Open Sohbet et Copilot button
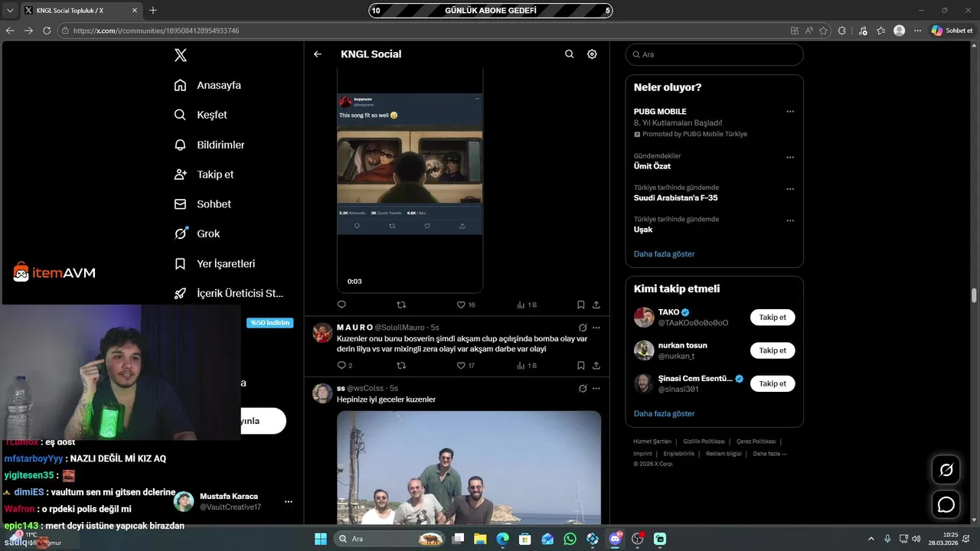 tap(952, 31)
